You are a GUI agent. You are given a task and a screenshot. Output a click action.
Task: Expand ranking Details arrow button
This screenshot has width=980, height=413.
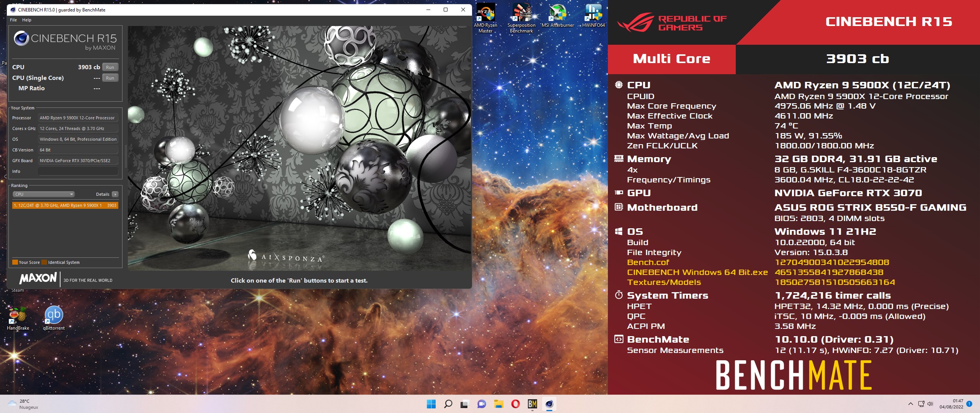point(115,194)
